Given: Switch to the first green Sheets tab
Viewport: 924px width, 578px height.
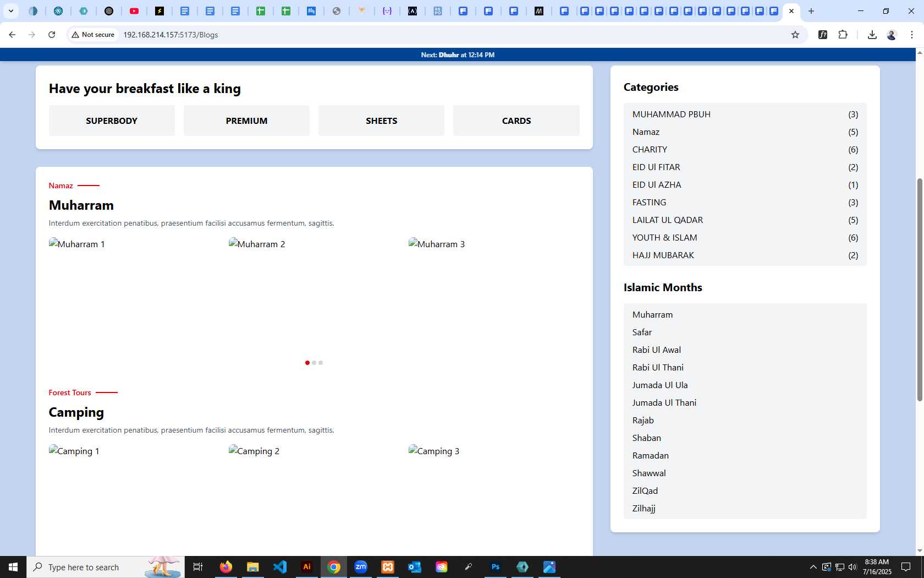Looking at the screenshot, I should [261, 11].
